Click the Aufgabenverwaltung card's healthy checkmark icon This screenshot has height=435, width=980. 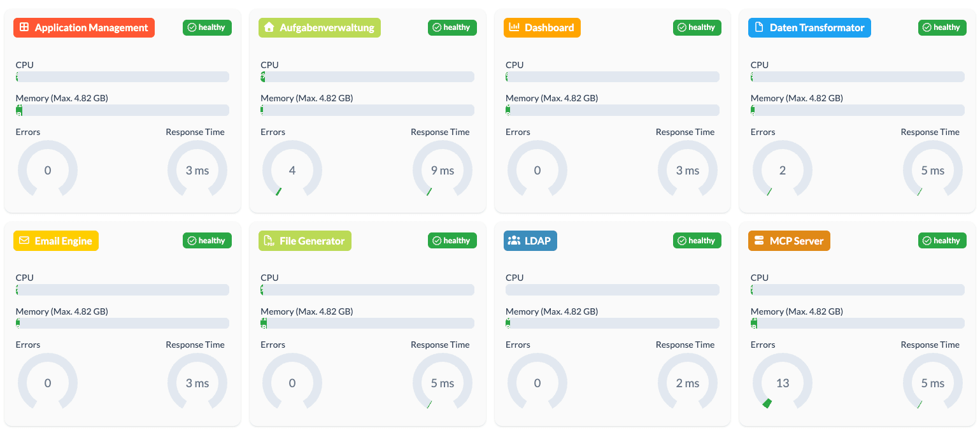point(437,27)
